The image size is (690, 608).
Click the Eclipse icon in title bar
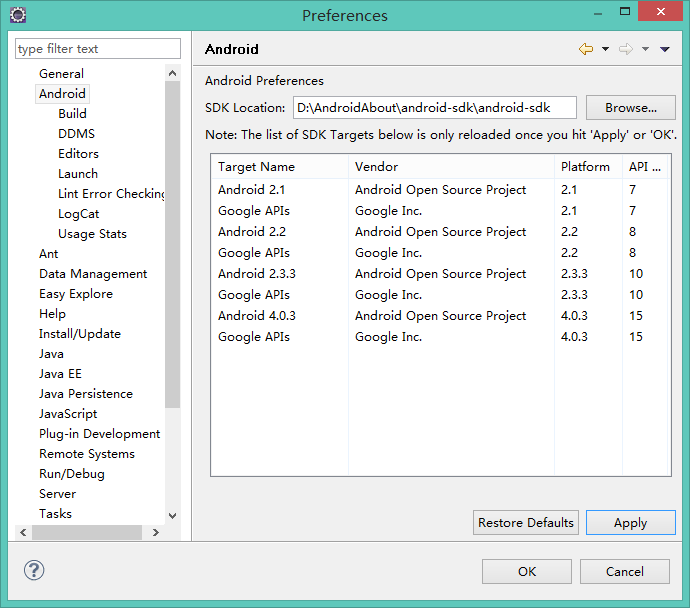click(18, 15)
